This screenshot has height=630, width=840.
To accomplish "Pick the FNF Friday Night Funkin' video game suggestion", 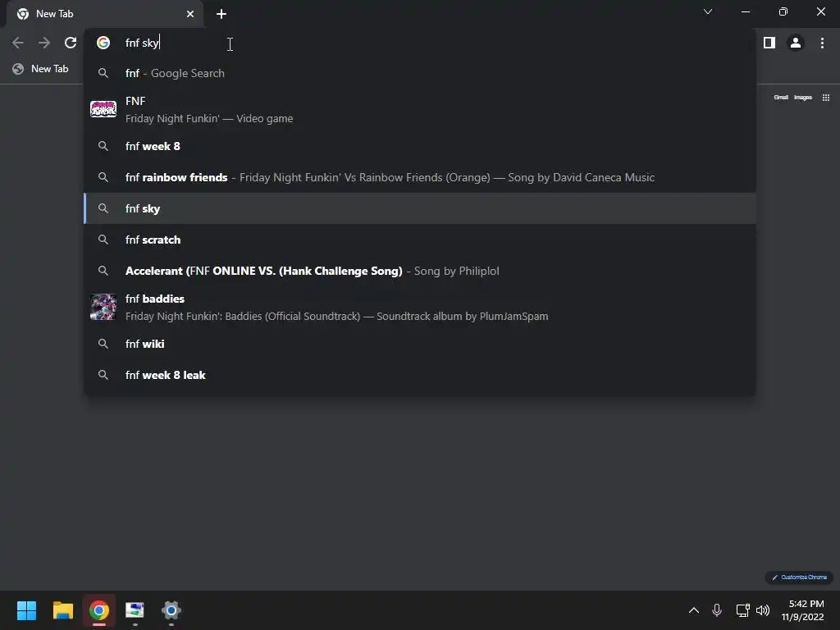I will click(x=420, y=109).
